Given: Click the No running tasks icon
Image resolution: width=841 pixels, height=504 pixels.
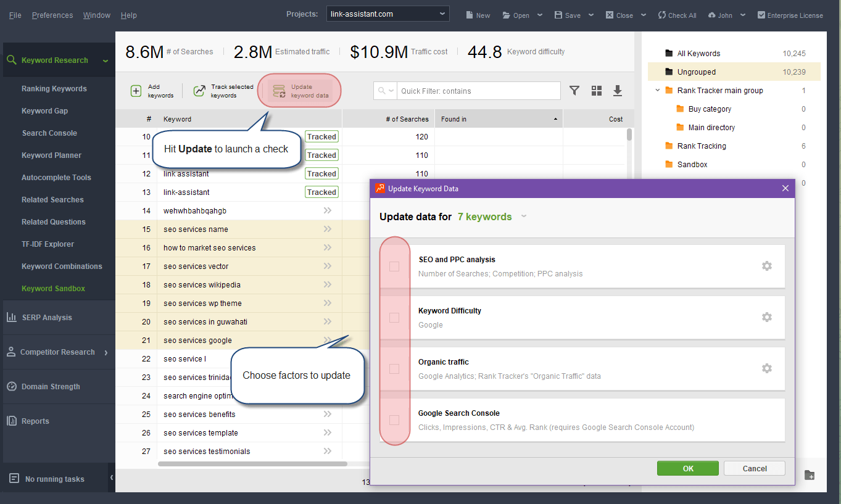Looking at the screenshot, I should (14, 479).
